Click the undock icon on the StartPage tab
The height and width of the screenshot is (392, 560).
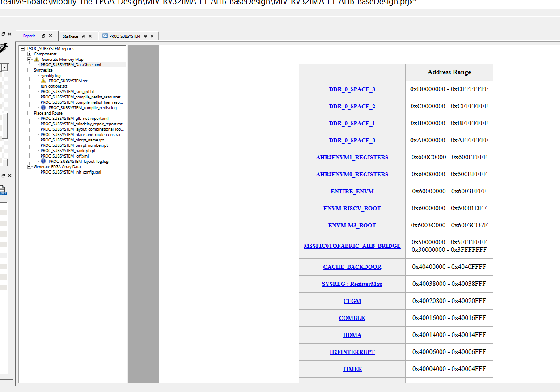click(83, 36)
